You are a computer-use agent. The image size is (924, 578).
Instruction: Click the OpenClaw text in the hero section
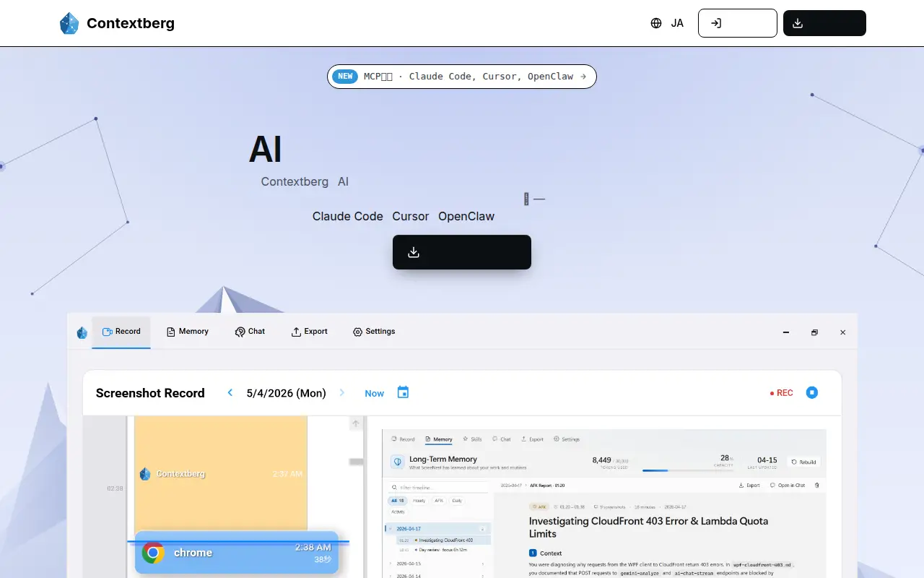pyautogui.click(x=466, y=216)
